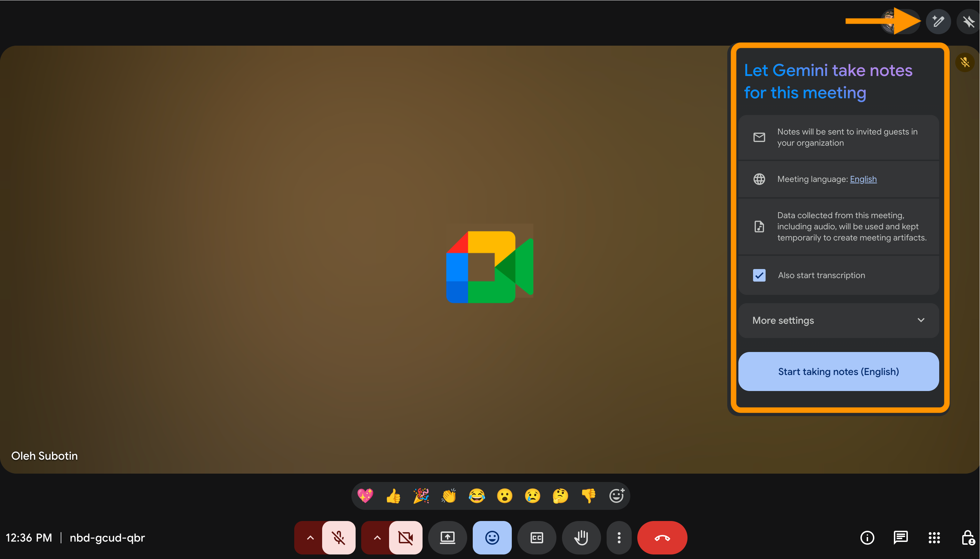Send the surprised face reaction
The height and width of the screenshot is (559, 980).
[504, 496]
